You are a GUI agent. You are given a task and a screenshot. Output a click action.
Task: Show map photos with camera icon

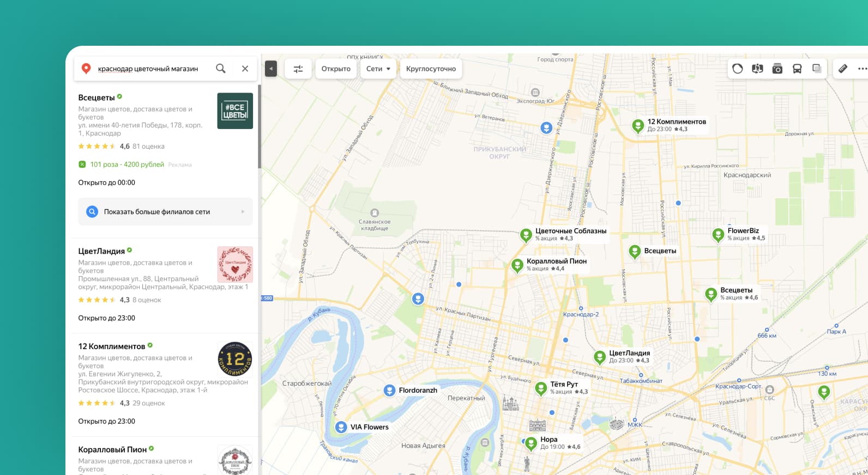pyautogui.click(x=777, y=69)
